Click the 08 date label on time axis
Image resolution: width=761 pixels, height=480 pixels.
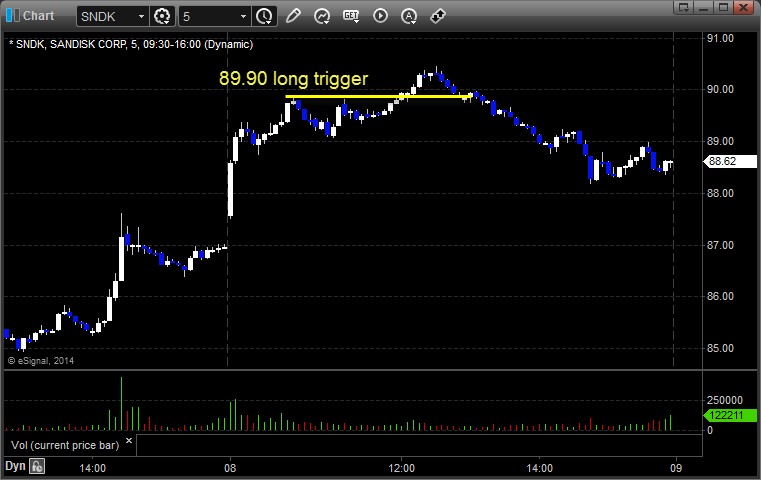(230, 468)
